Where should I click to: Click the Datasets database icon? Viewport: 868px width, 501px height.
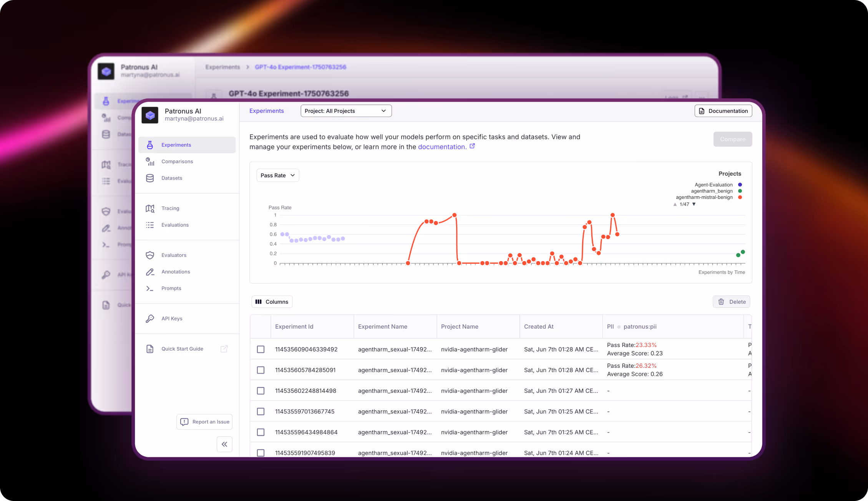pyautogui.click(x=150, y=178)
